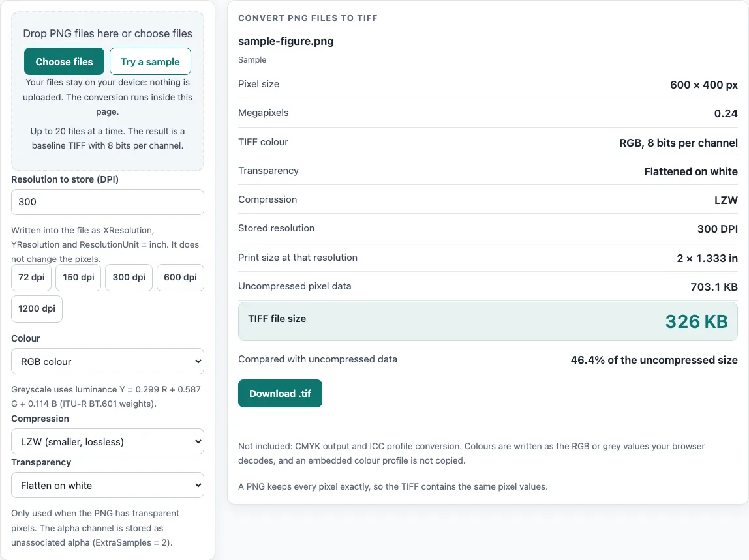749x560 pixels.
Task: Select the sample-figure.png file name
Action: pyautogui.click(x=286, y=42)
